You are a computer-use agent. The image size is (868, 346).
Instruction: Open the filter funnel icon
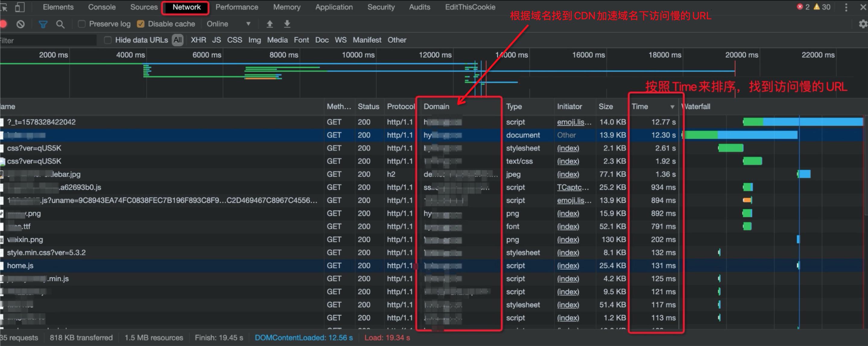pos(43,24)
